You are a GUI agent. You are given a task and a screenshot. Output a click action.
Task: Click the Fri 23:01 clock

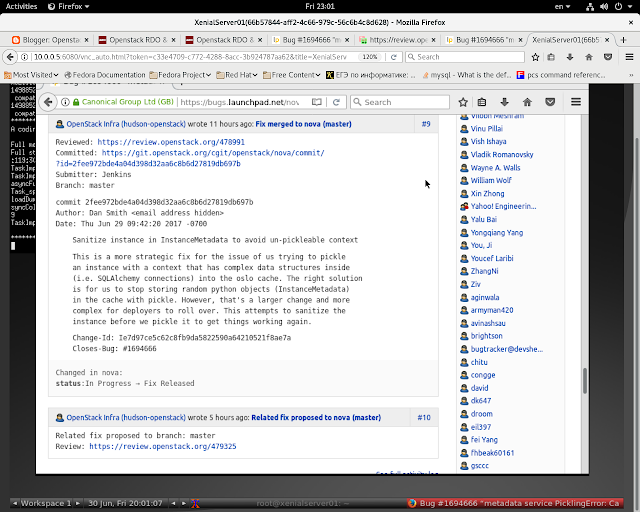click(320, 7)
